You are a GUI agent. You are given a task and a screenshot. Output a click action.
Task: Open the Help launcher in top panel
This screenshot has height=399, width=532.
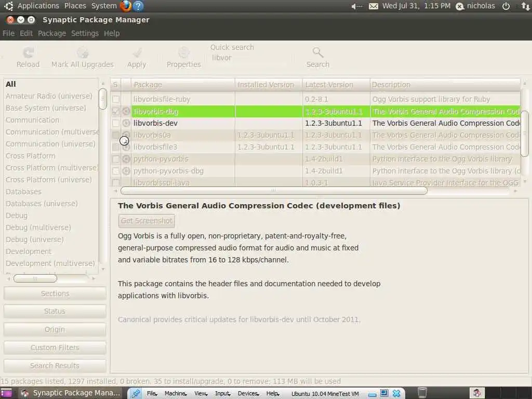click(138, 6)
